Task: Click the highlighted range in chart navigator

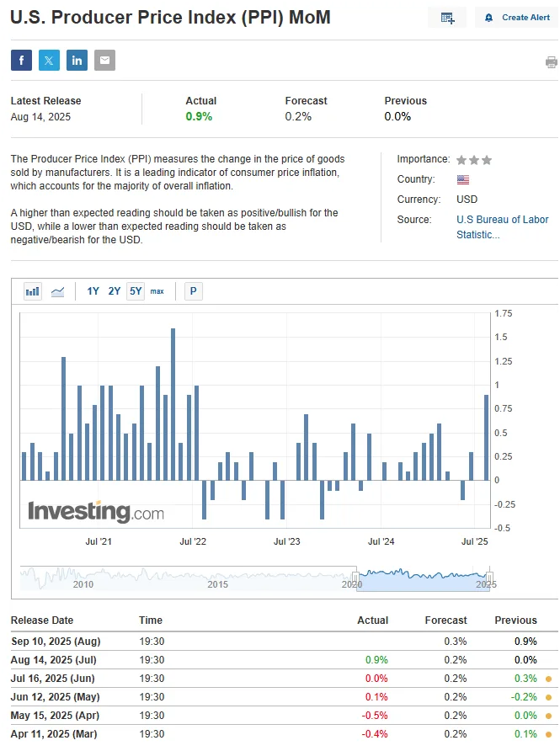Action: coord(423,579)
